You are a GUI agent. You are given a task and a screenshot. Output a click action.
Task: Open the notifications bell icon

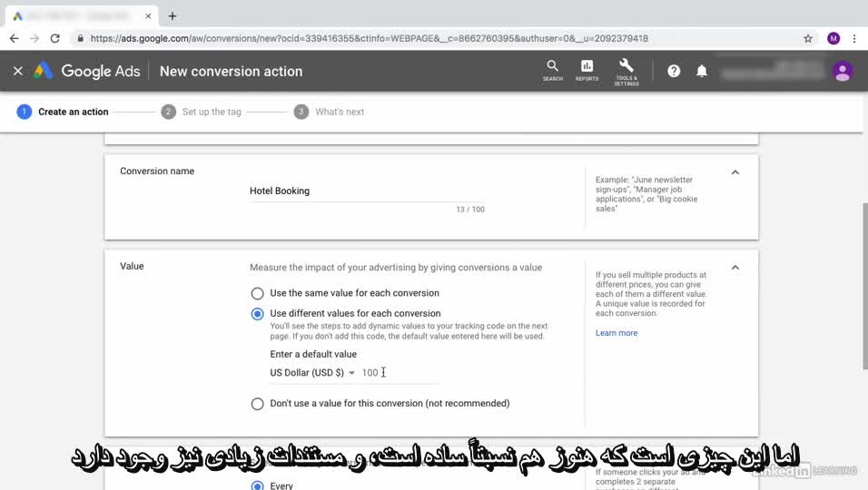click(702, 71)
